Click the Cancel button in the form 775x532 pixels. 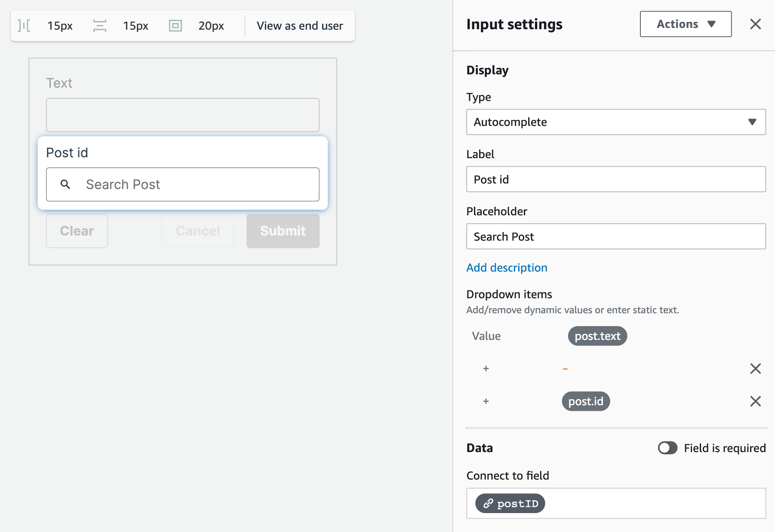[198, 231]
